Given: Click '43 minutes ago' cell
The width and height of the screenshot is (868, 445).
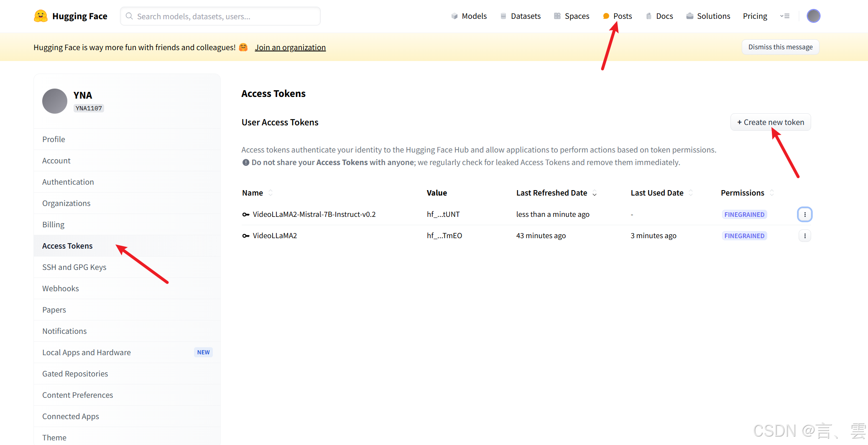Looking at the screenshot, I should (541, 236).
